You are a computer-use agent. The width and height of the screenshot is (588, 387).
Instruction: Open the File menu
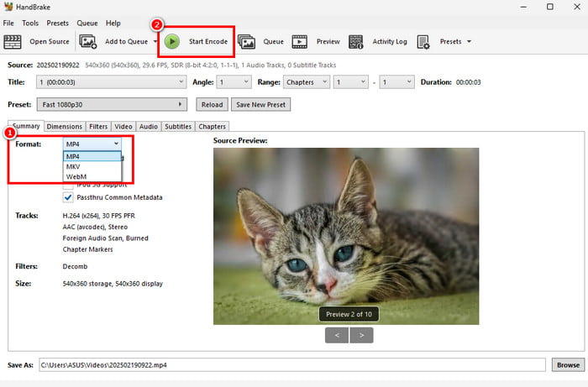8,24
